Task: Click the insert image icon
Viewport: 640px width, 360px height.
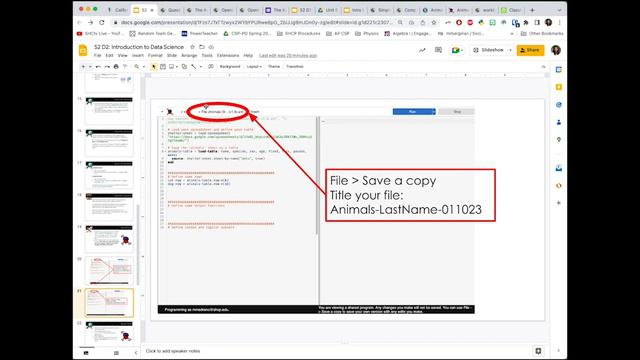Action: click(x=171, y=67)
